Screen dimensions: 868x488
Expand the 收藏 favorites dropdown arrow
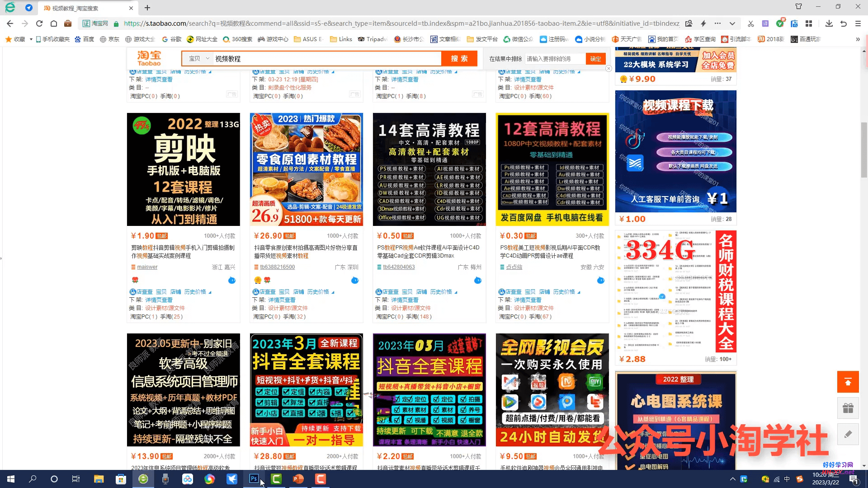[x=31, y=39]
